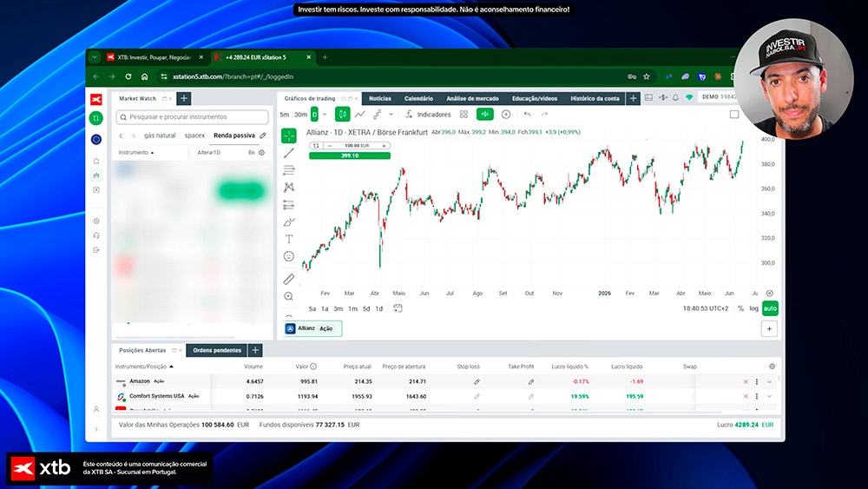
Task: Edit stop loss for Amazon position
Action: [477, 381]
